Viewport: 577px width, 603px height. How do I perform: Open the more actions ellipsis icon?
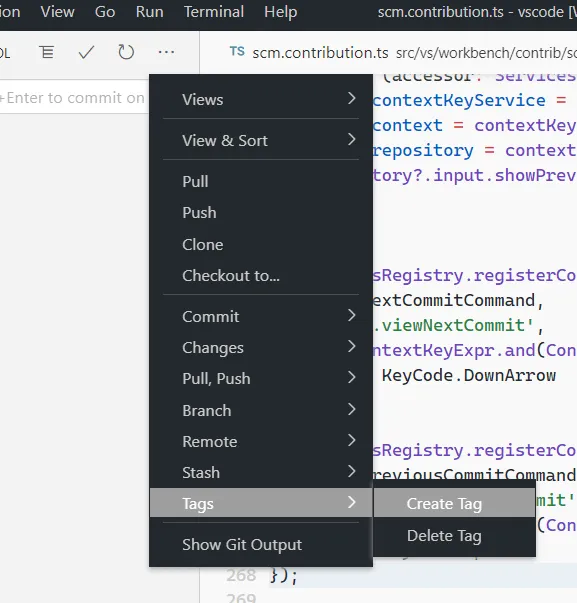tap(166, 52)
